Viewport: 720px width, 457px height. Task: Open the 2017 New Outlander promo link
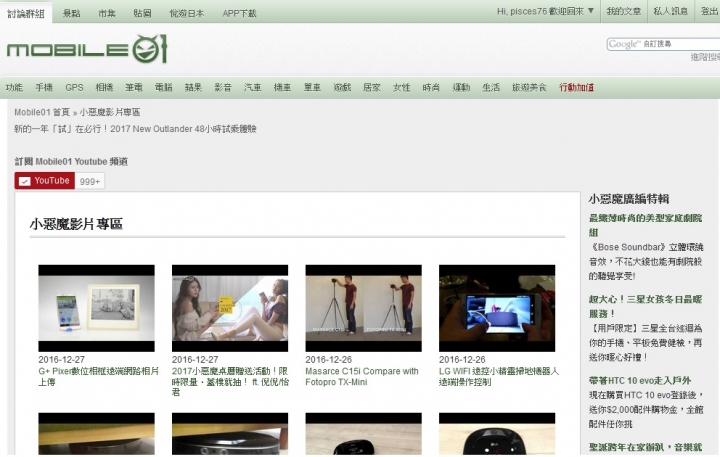pyautogui.click(x=135, y=129)
